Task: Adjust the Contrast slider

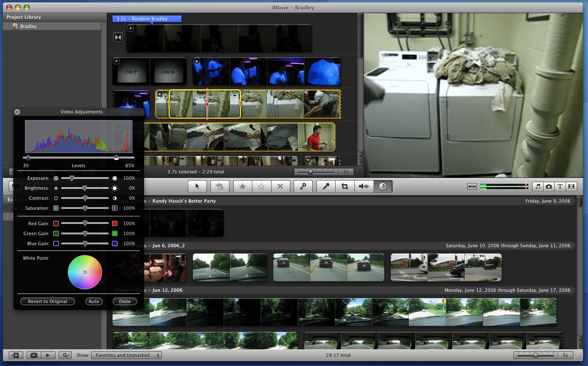Action: (x=85, y=198)
